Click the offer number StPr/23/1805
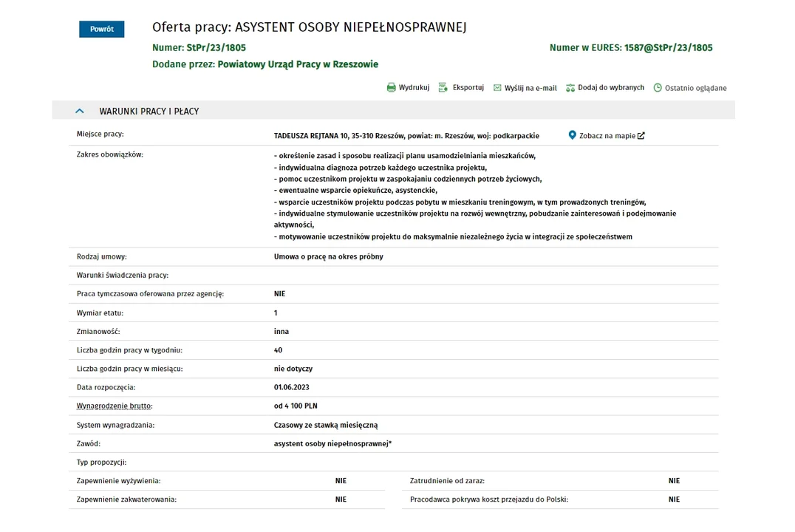This screenshot has height=532, width=795. tap(216, 48)
